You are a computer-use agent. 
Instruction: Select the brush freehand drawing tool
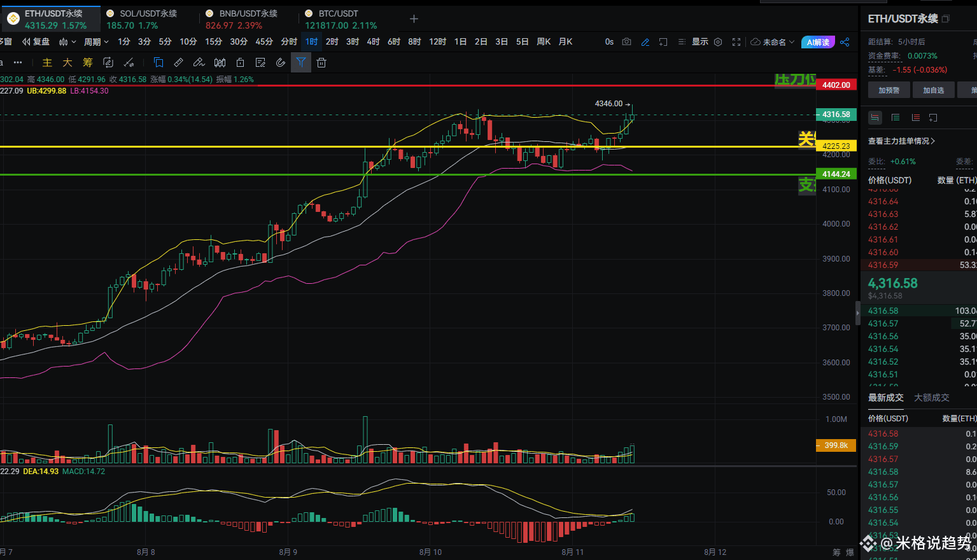[199, 62]
